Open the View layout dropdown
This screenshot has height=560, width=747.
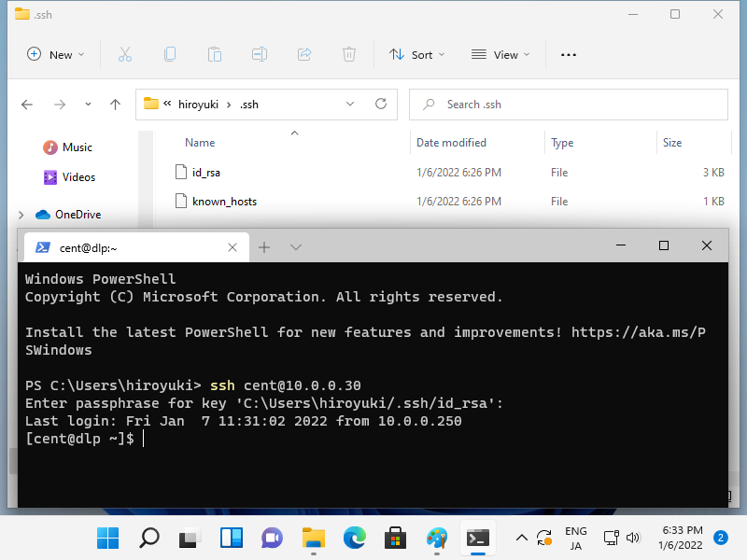click(x=500, y=54)
